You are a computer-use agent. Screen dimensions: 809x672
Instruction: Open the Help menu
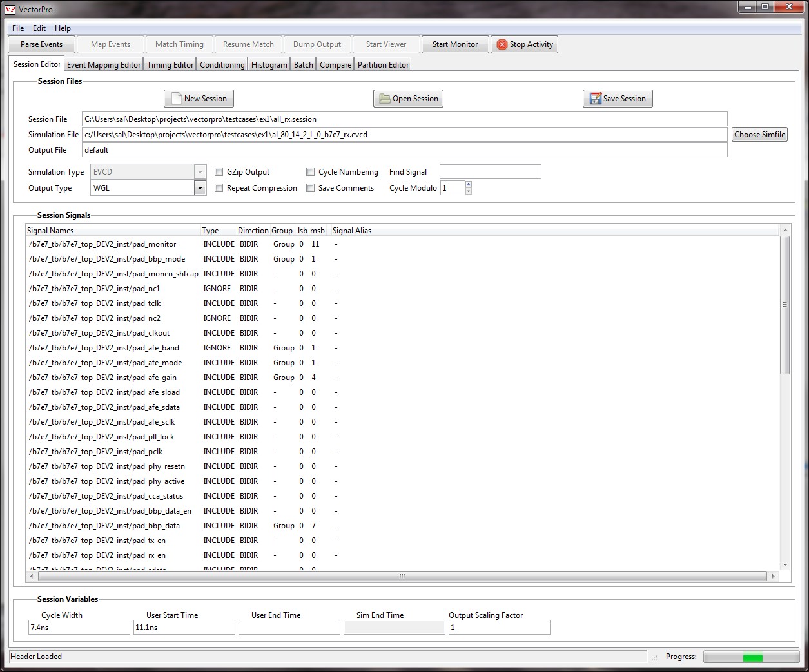(x=63, y=28)
